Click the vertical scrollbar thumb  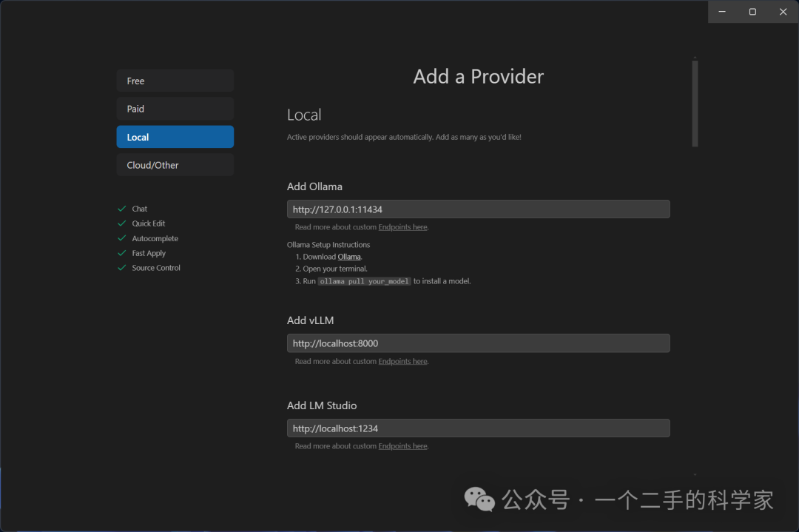[695, 104]
